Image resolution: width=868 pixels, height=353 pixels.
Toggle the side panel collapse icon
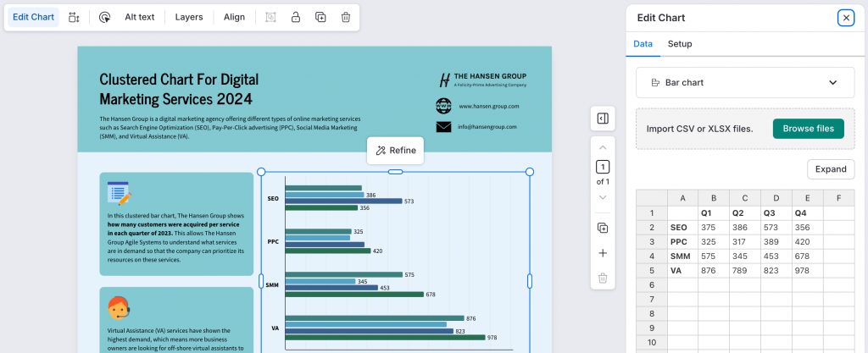click(603, 119)
